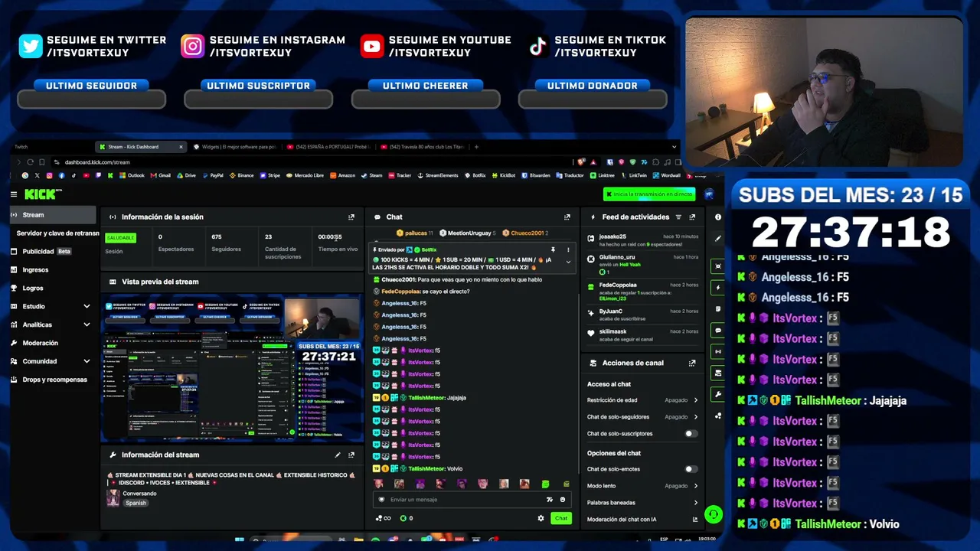The image size is (980, 551).
Task: Open Publicidad Beta in the sidebar
Action: [52, 252]
